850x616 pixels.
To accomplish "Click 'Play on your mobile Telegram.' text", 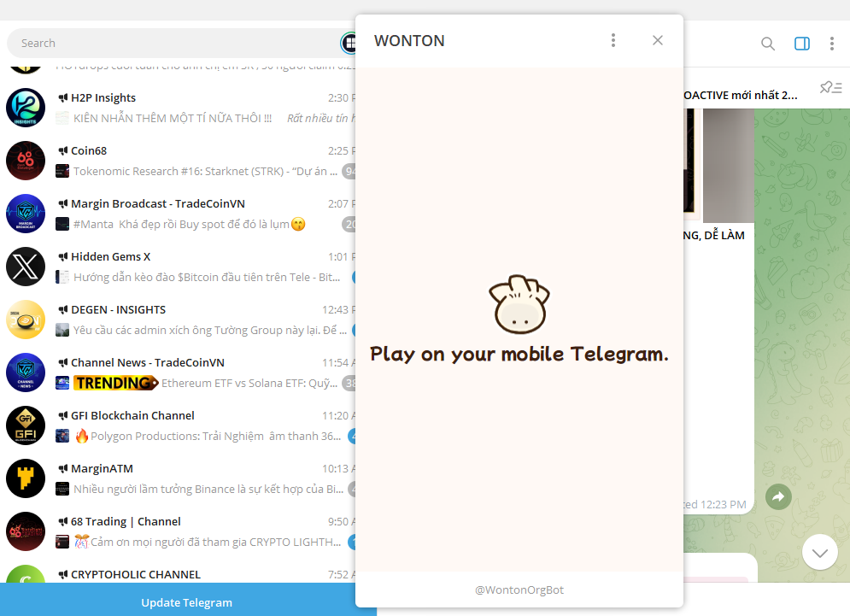I will [x=519, y=354].
